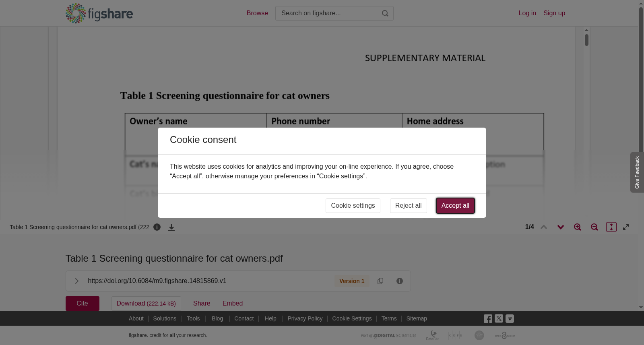Image resolution: width=644 pixels, height=345 pixels.
Task: Open figshare Vimeo page
Action: click(510, 318)
